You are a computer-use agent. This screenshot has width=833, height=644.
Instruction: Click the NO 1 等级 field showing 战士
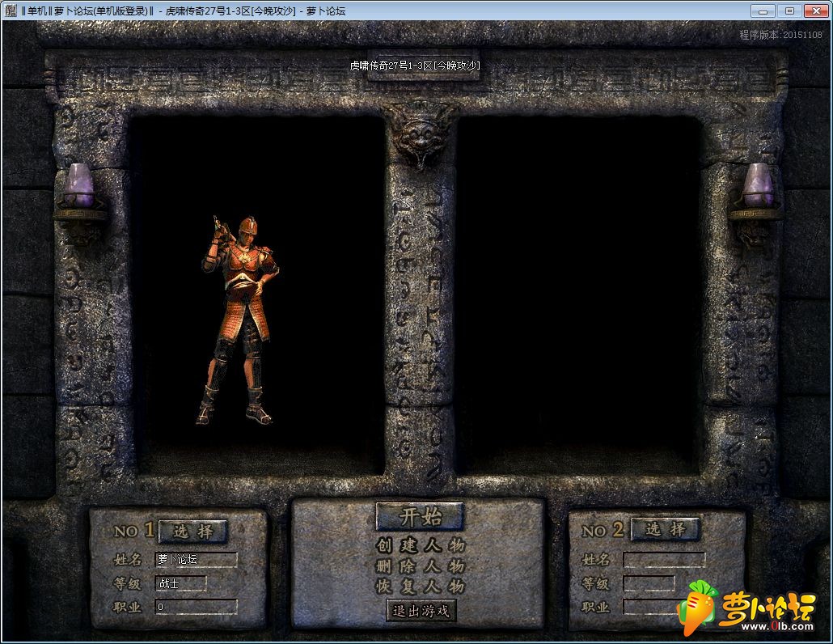[x=180, y=583]
